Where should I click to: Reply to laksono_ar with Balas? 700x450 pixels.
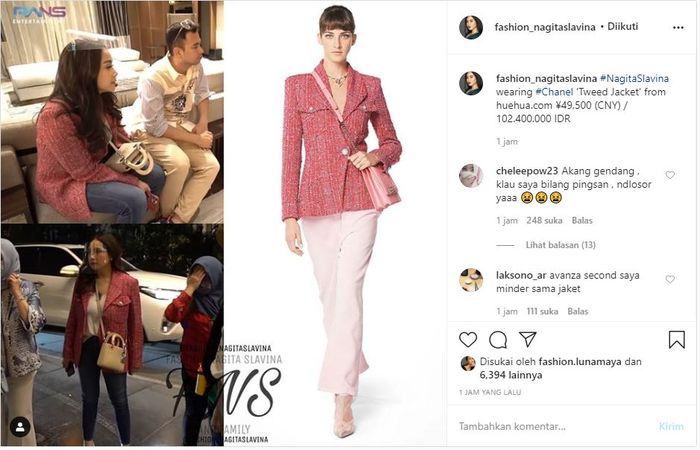(x=578, y=311)
